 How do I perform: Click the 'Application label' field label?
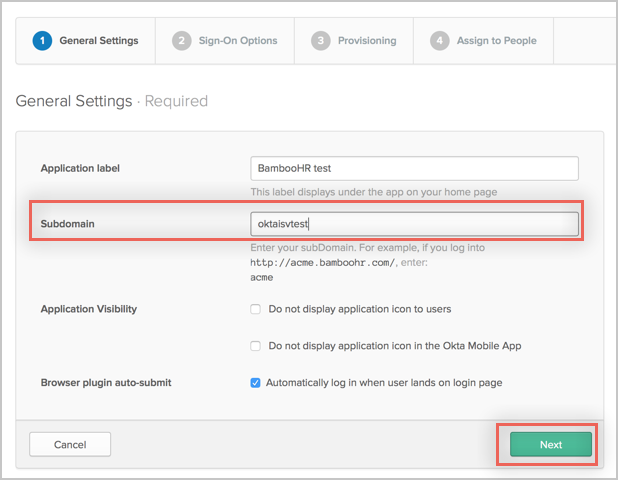coord(87,168)
